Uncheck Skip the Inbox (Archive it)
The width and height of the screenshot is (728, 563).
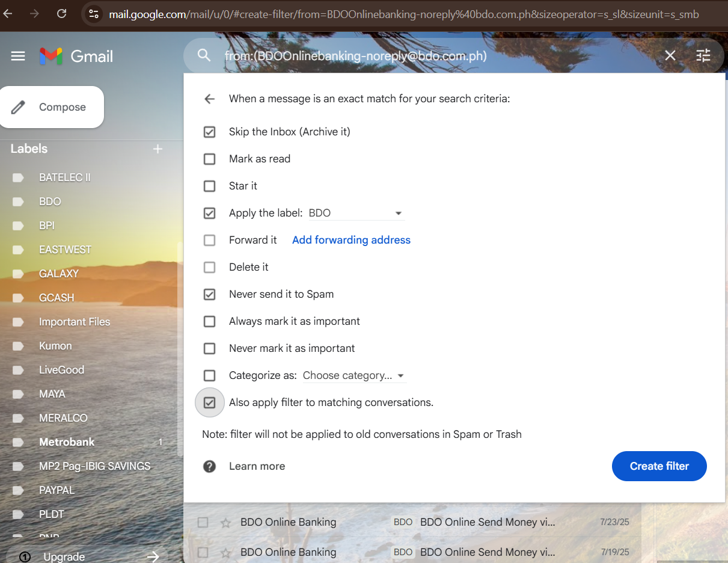(x=209, y=132)
